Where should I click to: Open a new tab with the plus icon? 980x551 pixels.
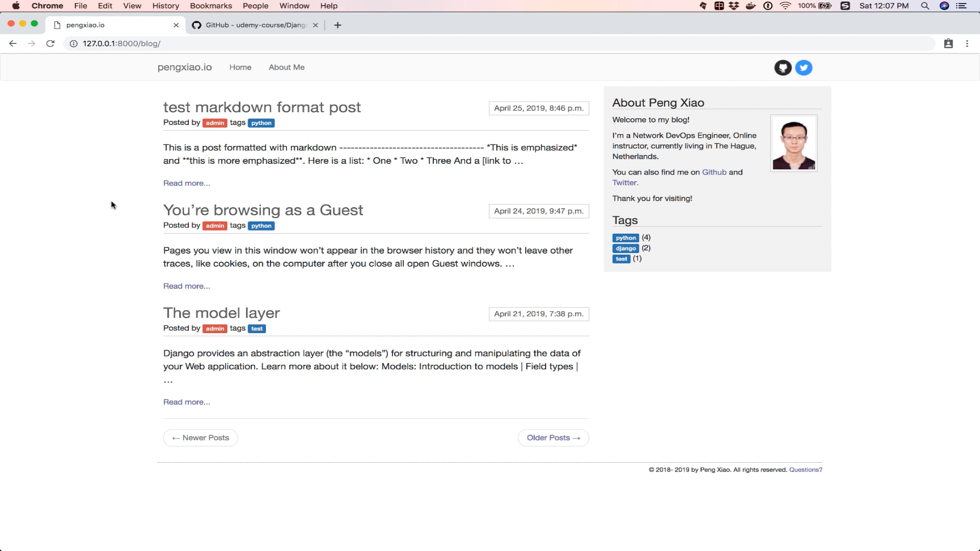(x=337, y=25)
